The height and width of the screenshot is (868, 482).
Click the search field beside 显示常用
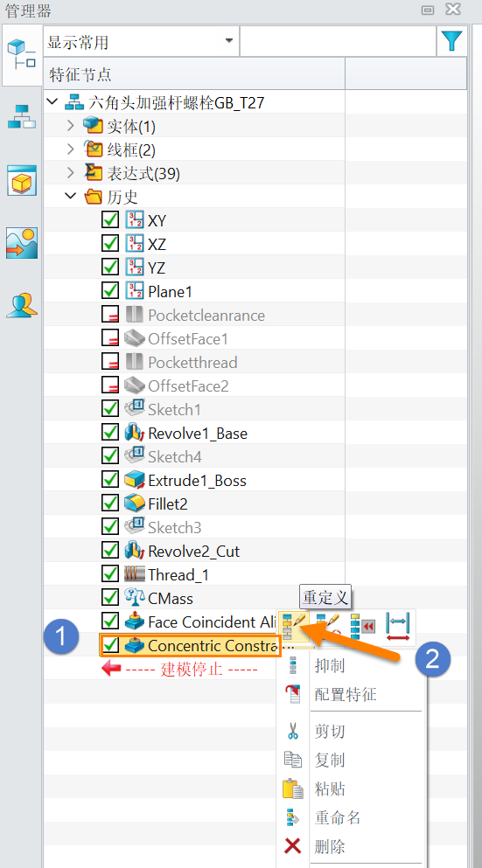click(x=338, y=41)
